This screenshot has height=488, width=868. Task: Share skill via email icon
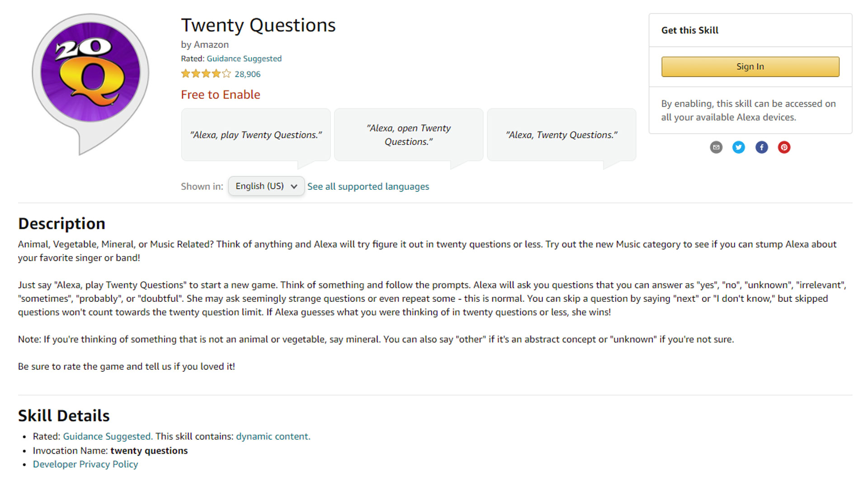click(716, 147)
